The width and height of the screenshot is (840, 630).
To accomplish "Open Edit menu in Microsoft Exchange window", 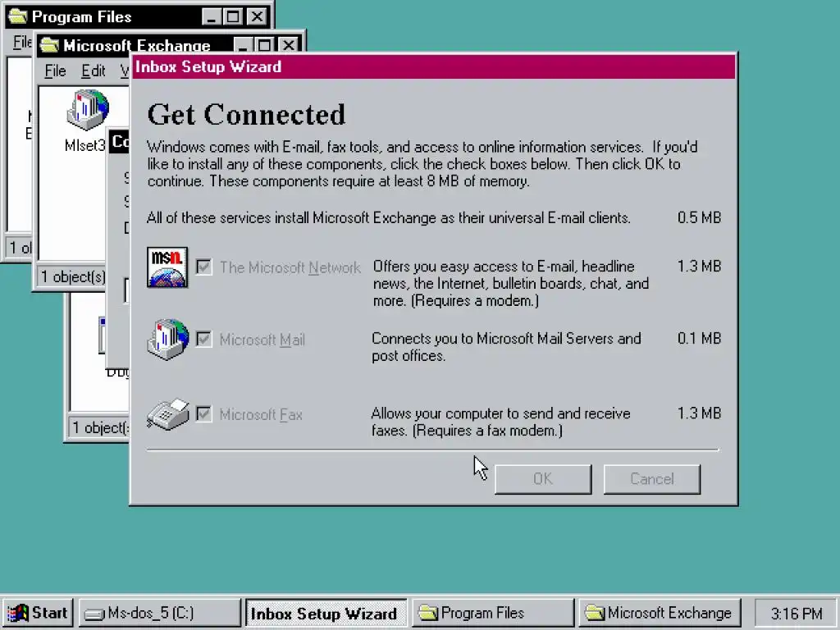I will pos(94,71).
